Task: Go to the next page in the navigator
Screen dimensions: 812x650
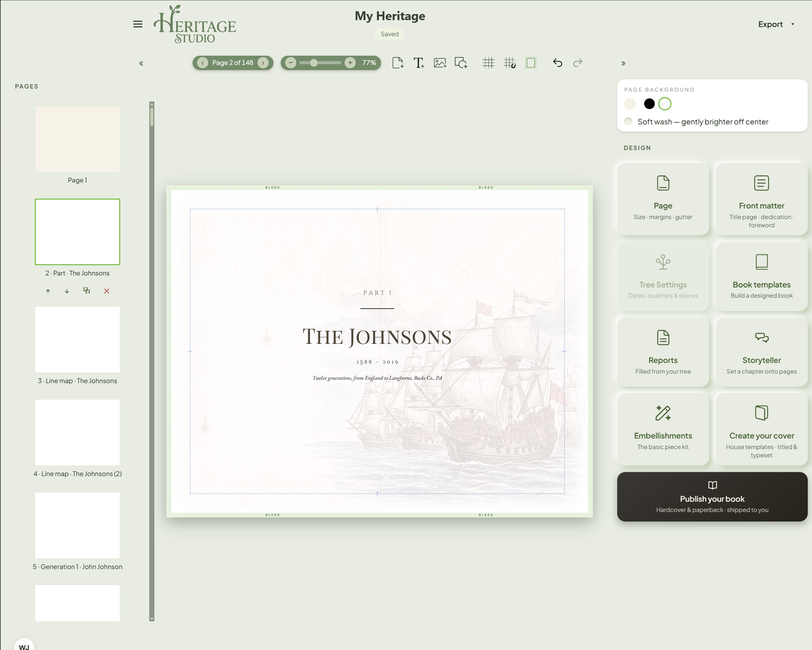Action: 263,63
